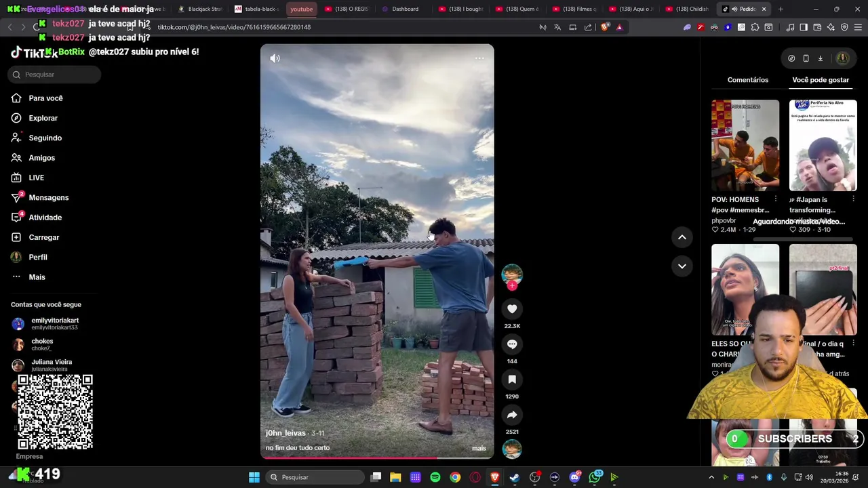This screenshot has height=488, width=868.
Task: Switch to Você pode gostar tab
Action: click(821, 80)
